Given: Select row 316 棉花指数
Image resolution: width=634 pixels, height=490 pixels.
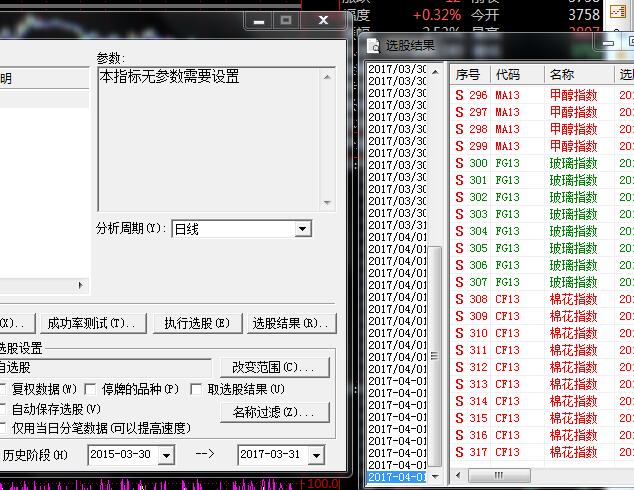Looking at the screenshot, I should [x=542, y=435].
